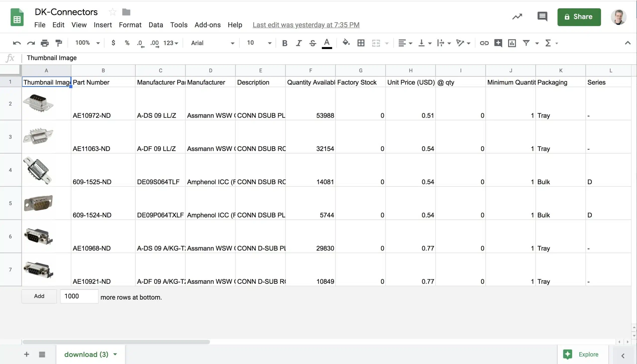Click the Explore button
Viewport: 637px width, 364px height.
pos(583,354)
